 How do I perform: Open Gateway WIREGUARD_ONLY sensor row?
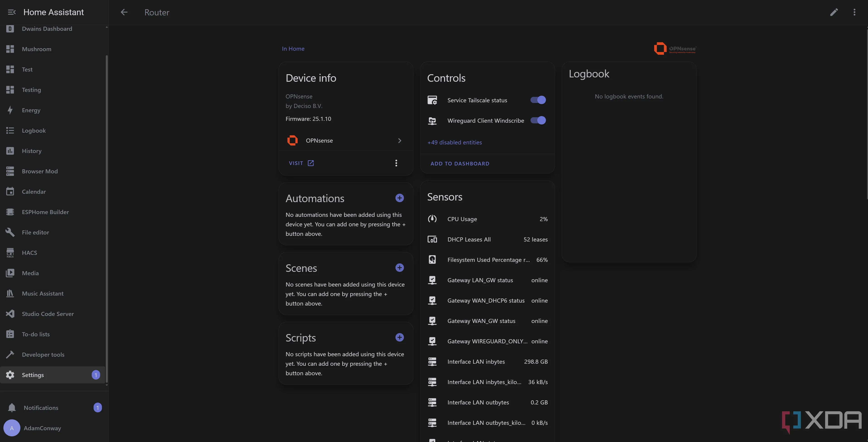point(487,341)
